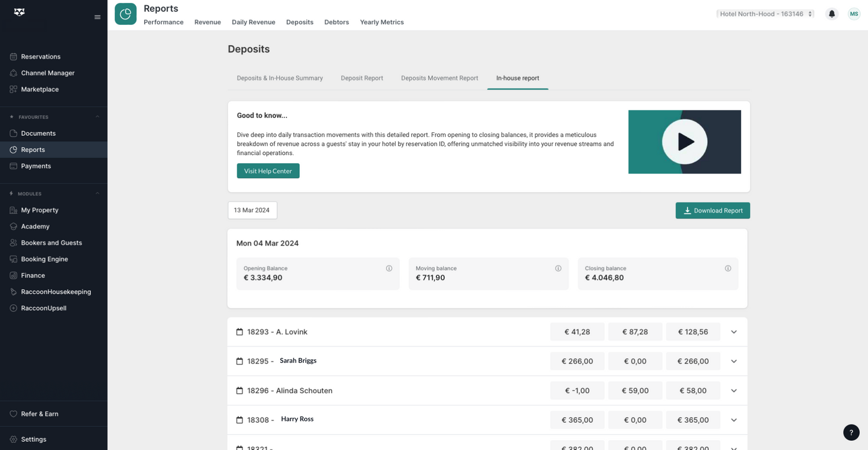Click the Visit Help Center button

(x=268, y=171)
